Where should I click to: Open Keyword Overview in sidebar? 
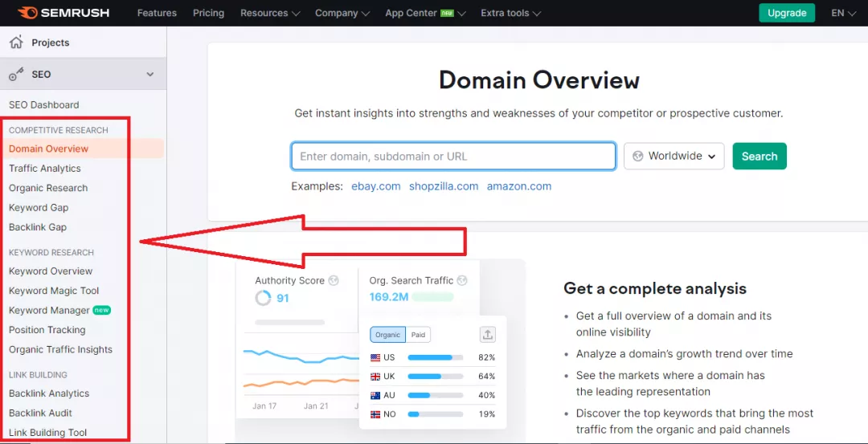[x=51, y=271]
